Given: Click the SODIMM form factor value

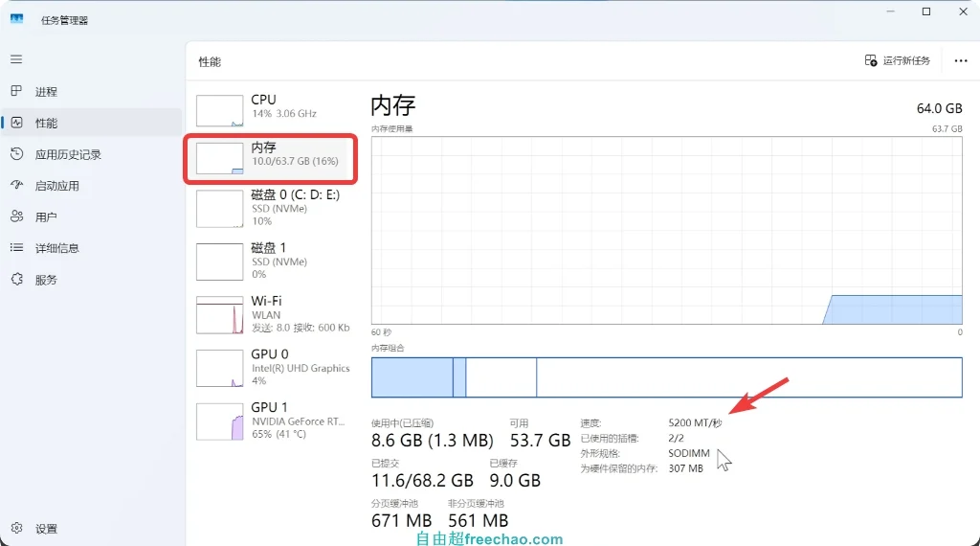Looking at the screenshot, I should (689, 453).
